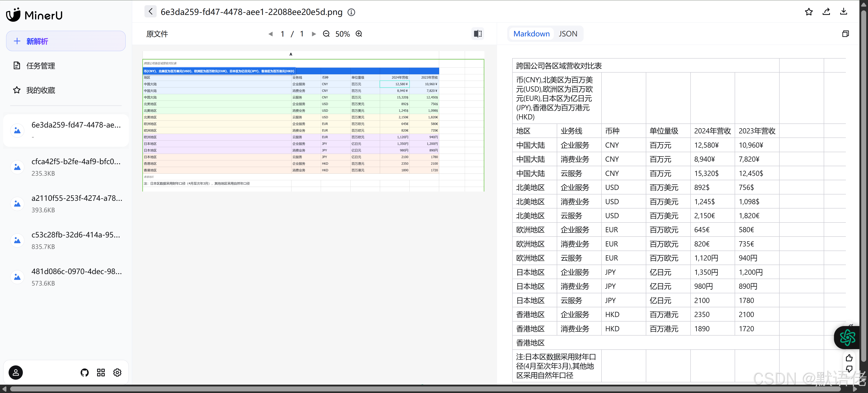868x393 pixels.
Task: Download the parsed result
Action: pos(843,12)
